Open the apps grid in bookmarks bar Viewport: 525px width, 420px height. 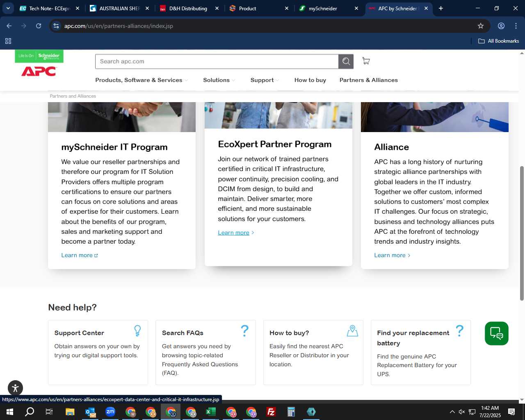tap(8, 41)
